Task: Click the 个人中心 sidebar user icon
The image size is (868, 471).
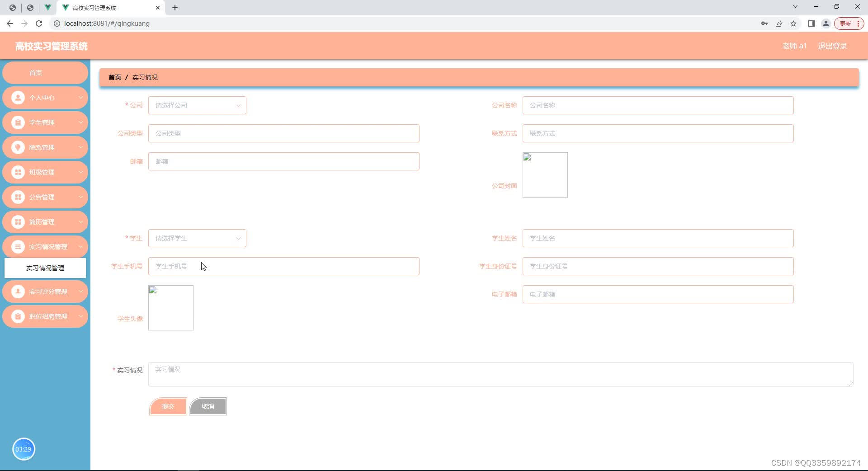Action: coord(18,98)
